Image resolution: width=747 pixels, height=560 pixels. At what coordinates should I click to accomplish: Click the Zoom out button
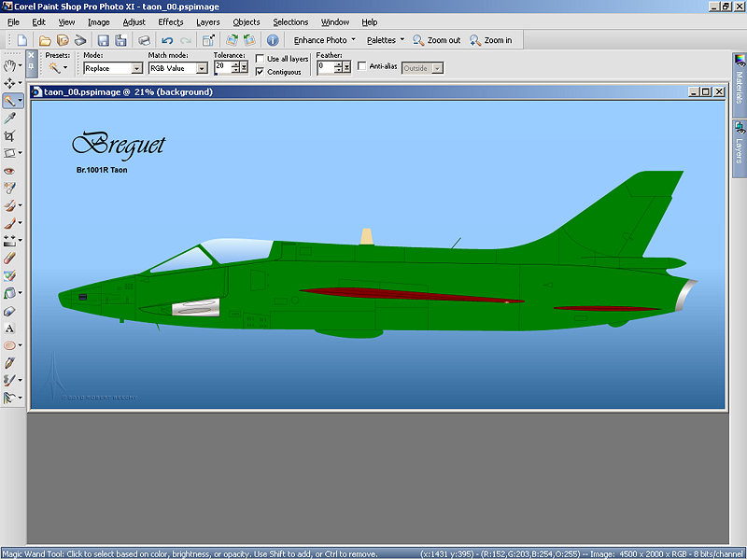[436, 40]
